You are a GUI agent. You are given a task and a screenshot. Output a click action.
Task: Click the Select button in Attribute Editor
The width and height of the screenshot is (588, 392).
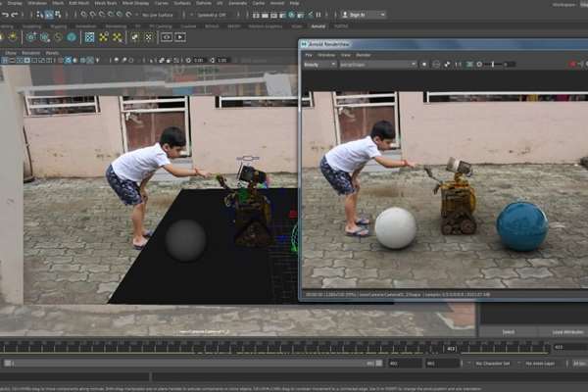[508, 332]
